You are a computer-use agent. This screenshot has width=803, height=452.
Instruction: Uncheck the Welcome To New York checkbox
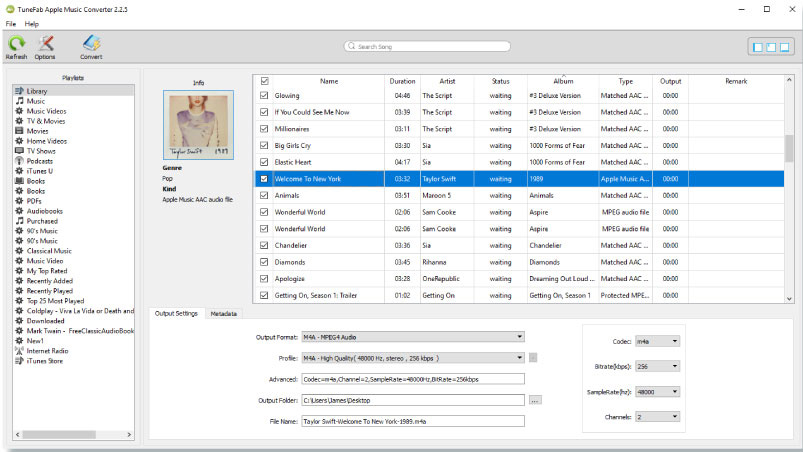tap(264, 179)
